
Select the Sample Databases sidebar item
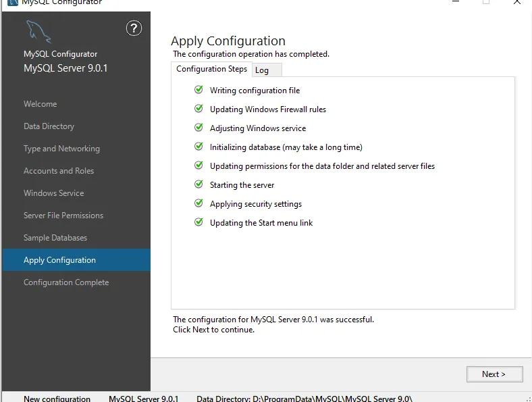[55, 238]
